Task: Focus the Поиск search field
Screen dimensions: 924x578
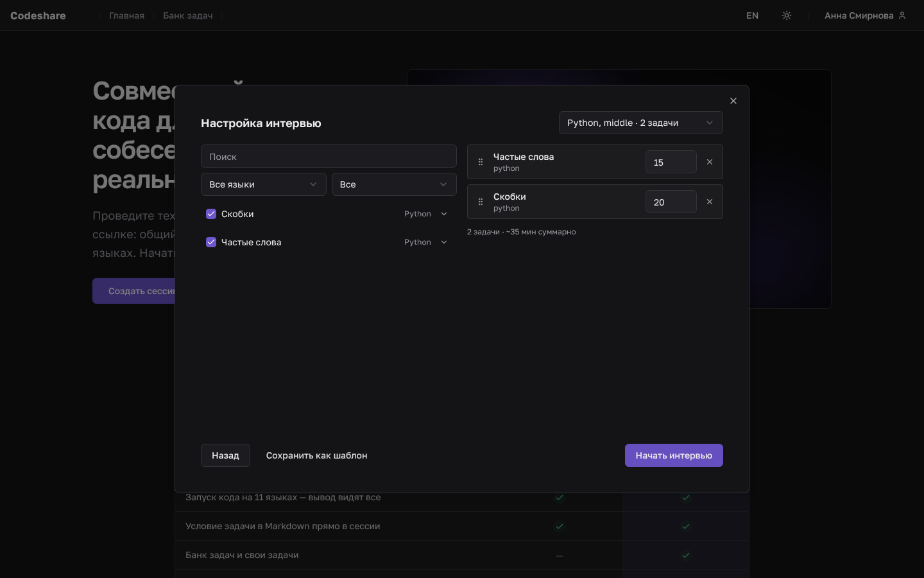Action: [329, 156]
